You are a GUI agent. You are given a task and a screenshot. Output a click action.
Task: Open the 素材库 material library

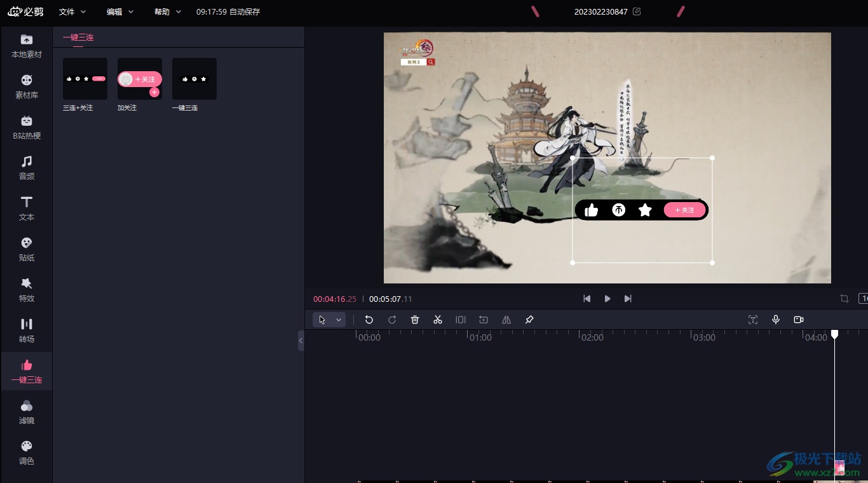pos(27,87)
